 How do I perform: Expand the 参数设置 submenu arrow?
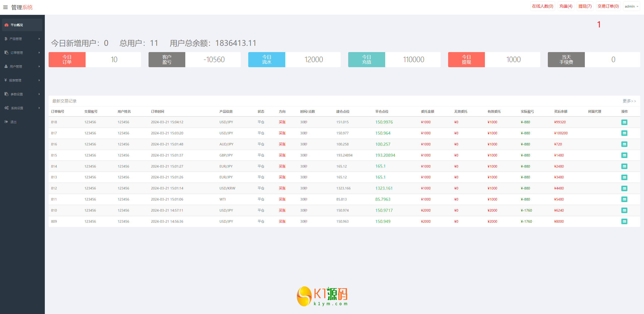(x=39, y=94)
